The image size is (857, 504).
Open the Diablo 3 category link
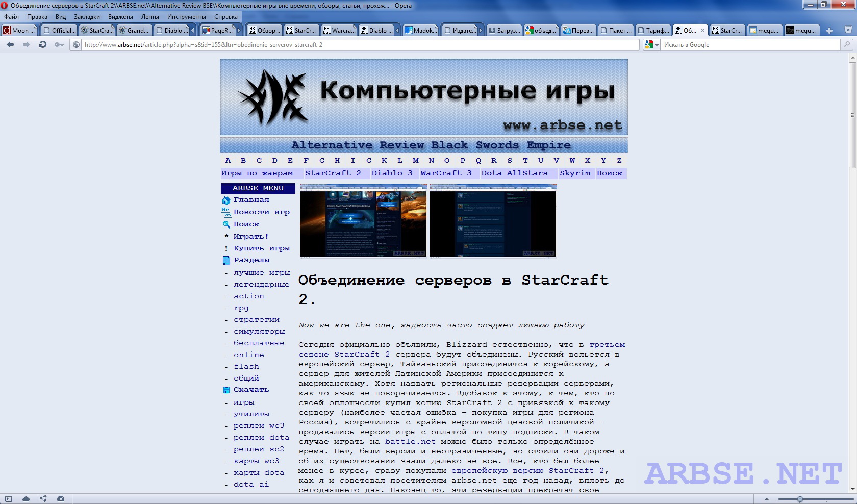392,173
